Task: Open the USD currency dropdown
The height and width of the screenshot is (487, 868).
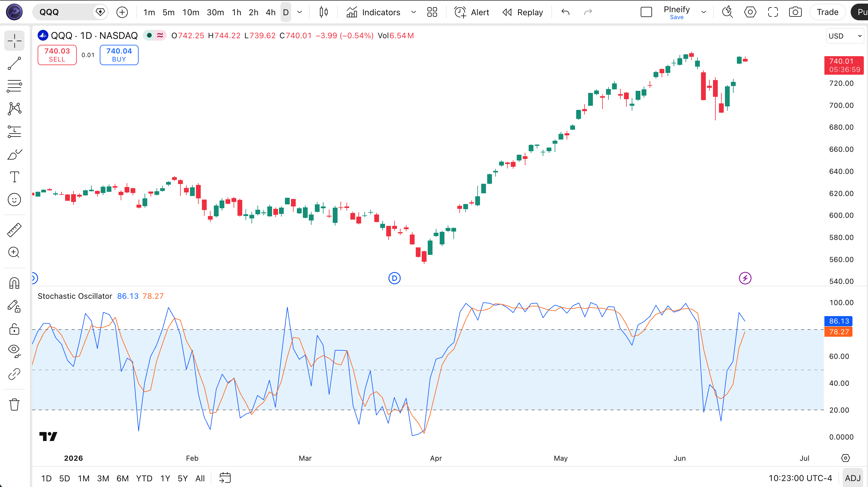Action: tap(845, 36)
